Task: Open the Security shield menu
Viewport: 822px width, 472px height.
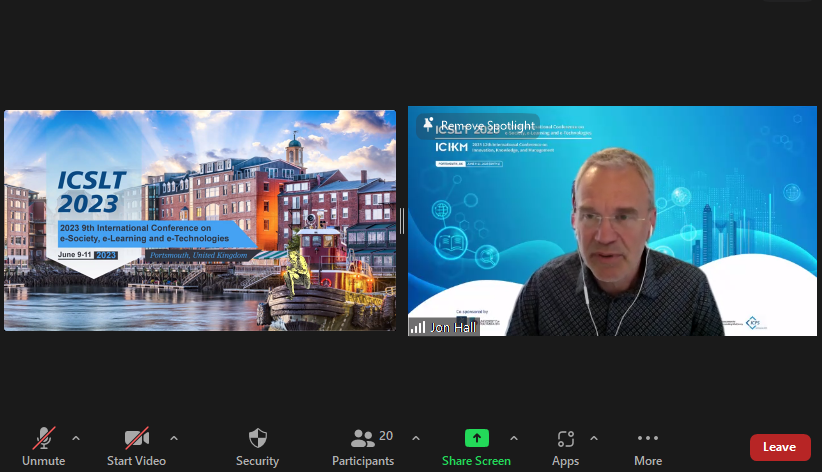Action: 257,447
